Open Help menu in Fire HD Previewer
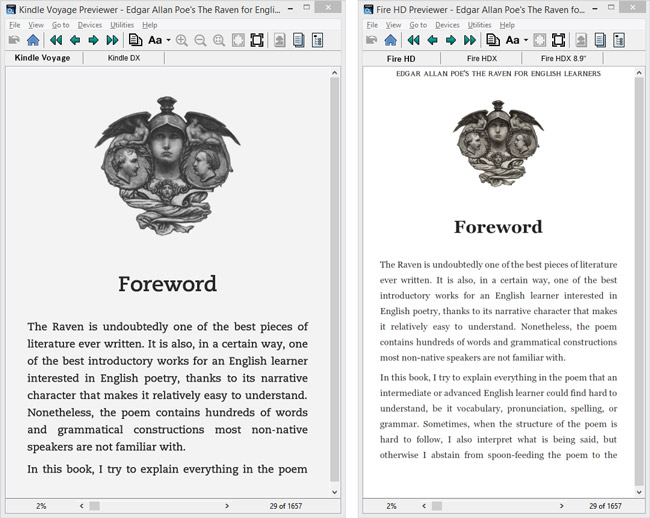Screen dimensions: 650x518 [x=507, y=25]
